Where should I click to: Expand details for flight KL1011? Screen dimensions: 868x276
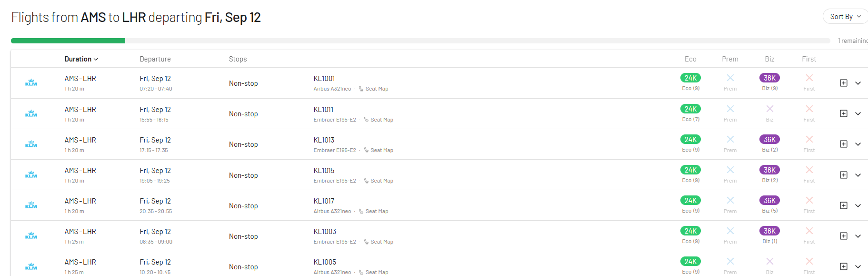858,114
